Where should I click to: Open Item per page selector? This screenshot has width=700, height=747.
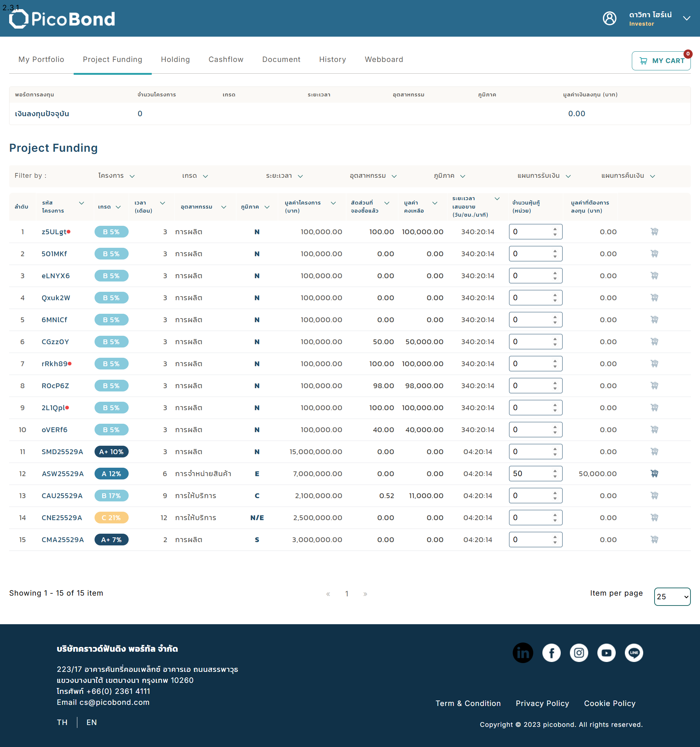pyautogui.click(x=672, y=596)
